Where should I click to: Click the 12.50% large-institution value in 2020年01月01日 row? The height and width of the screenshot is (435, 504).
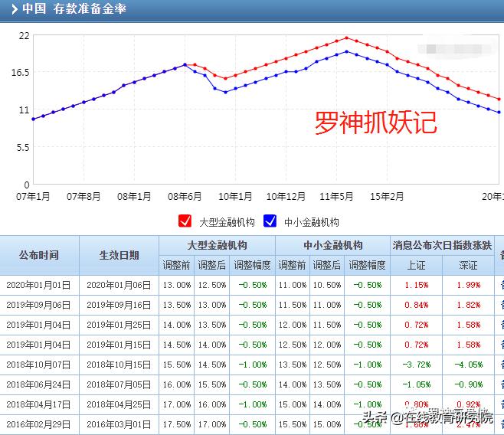(212, 285)
